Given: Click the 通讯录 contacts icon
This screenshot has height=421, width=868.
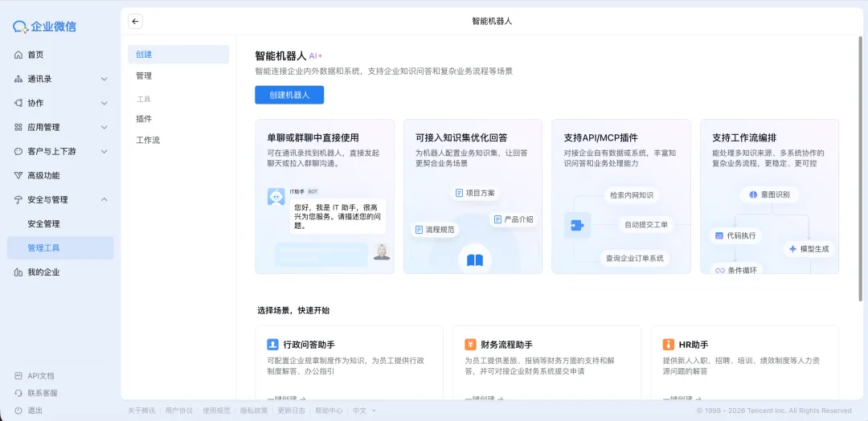Looking at the screenshot, I should (18, 79).
